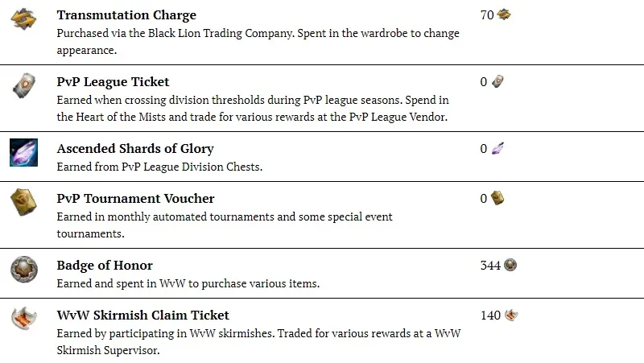644x363 pixels.
Task: Click the large Badge of Honor icon
Action: coord(24,270)
